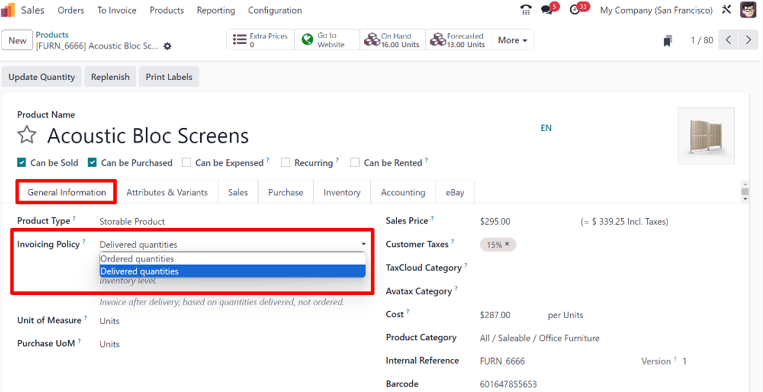Image resolution: width=763 pixels, height=392 pixels.
Task: Edit the Barcode 601647855653 field
Action: (508, 384)
